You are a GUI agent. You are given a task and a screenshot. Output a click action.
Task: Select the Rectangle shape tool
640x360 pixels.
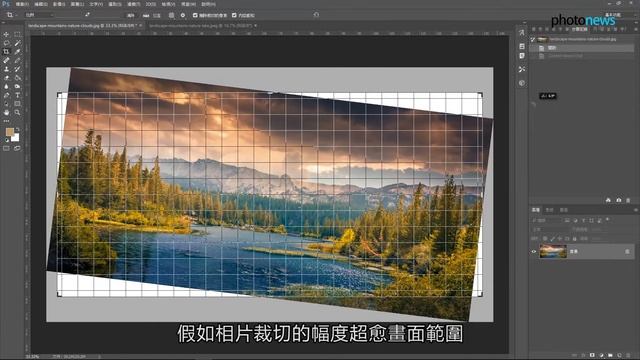(x=17, y=104)
